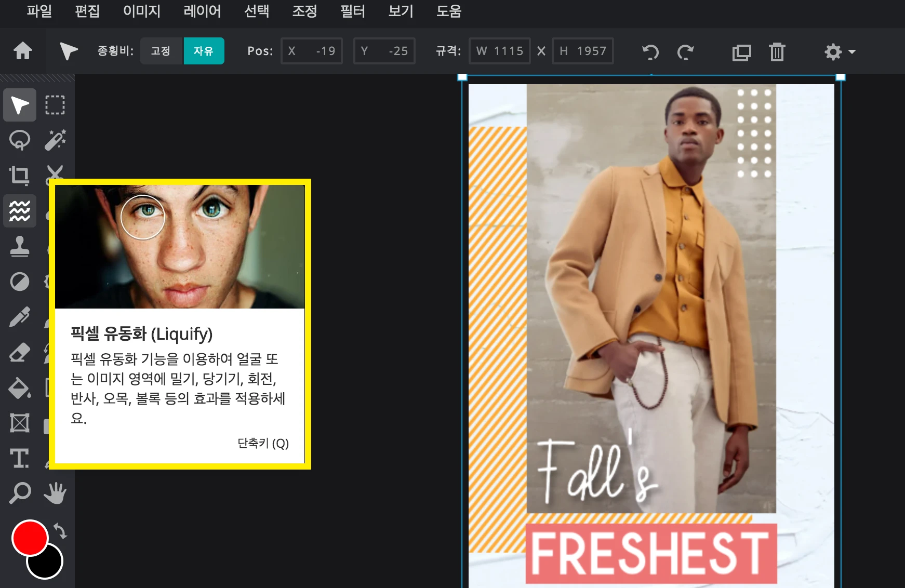Open the 보기 menu
This screenshot has width=905, height=588.
tap(401, 11)
